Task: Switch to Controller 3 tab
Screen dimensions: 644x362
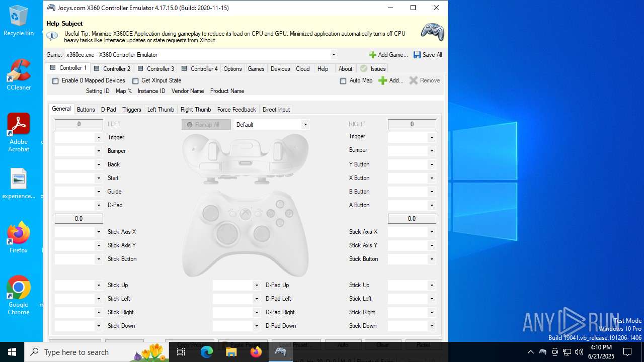Action: pos(155,69)
